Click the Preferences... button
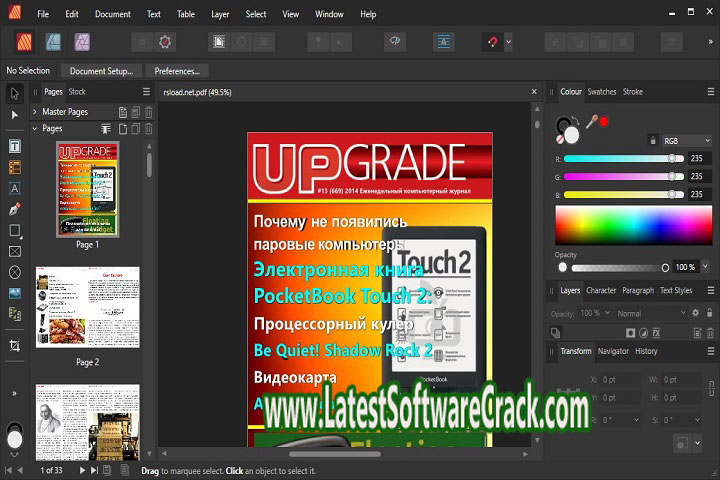720x480 pixels. click(x=177, y=71)
